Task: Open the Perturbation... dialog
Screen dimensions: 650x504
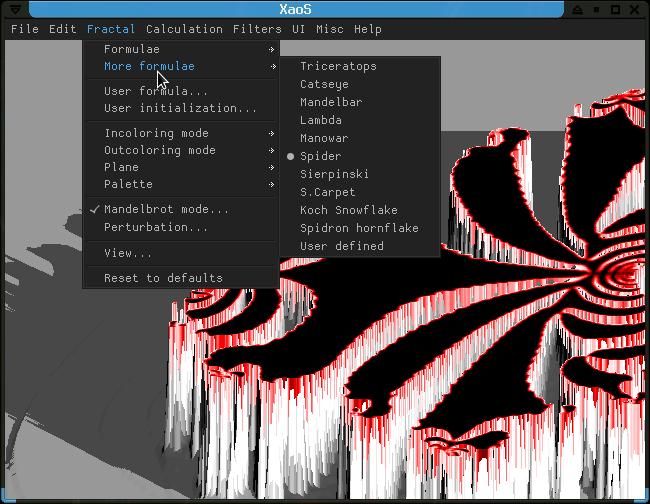Action: (156, 227)
